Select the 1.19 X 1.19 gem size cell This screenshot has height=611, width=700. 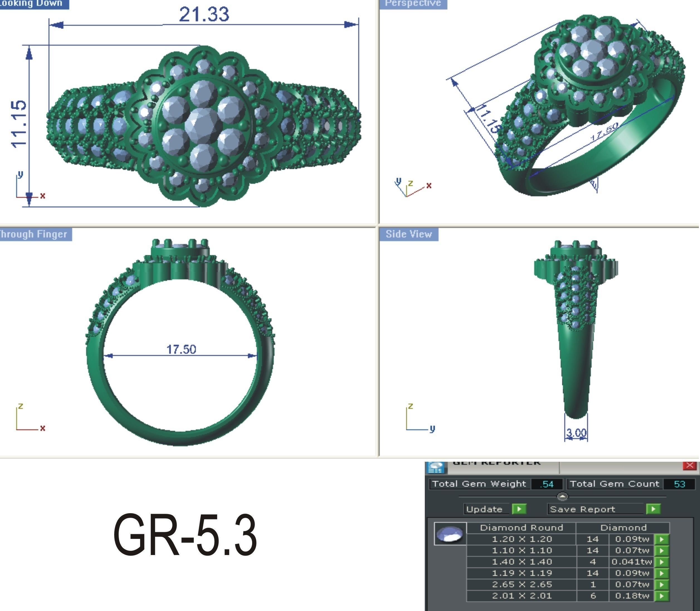point(522,573)
